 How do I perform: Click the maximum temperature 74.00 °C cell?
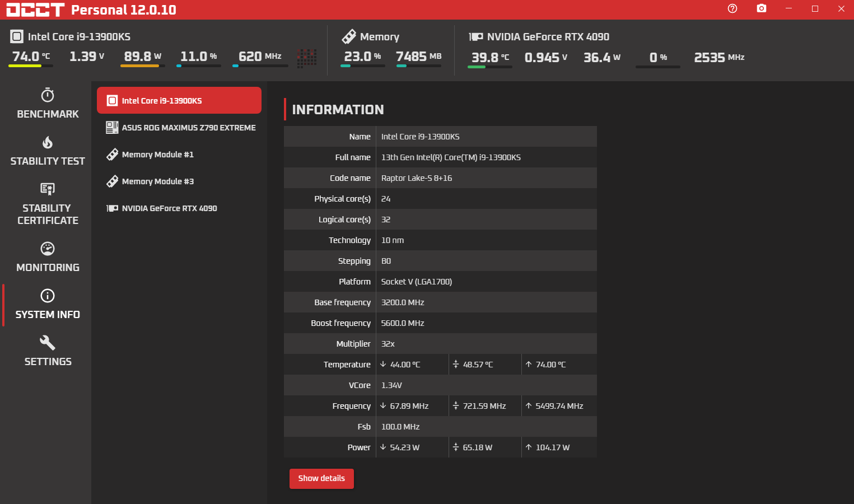click(x=559, y=365)
